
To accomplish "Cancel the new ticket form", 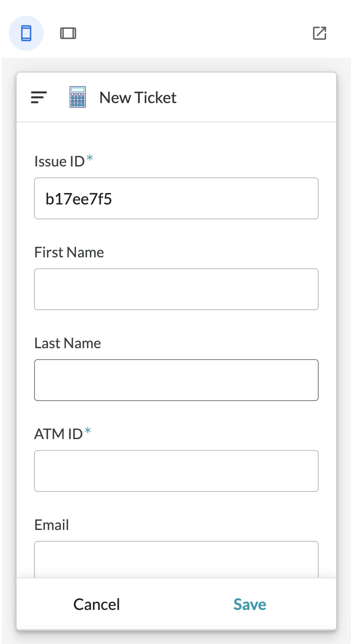I will tap(96, 604).
